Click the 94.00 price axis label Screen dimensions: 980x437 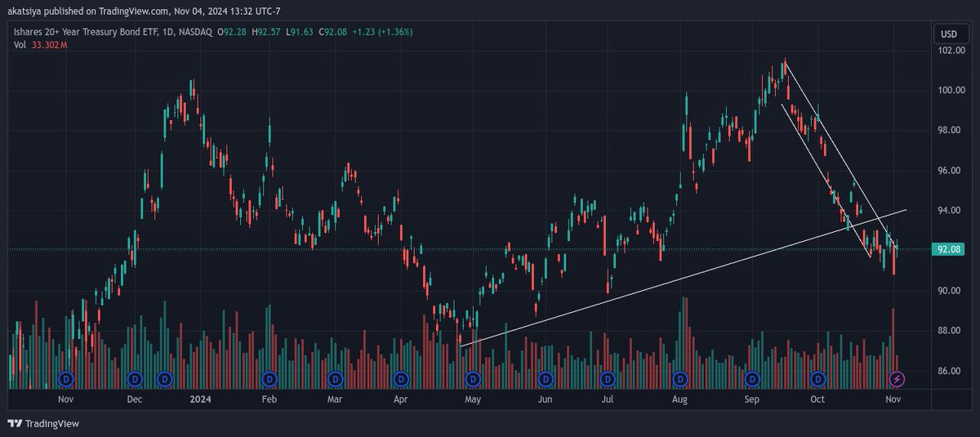pyautogui.click(x=949, y=211)
